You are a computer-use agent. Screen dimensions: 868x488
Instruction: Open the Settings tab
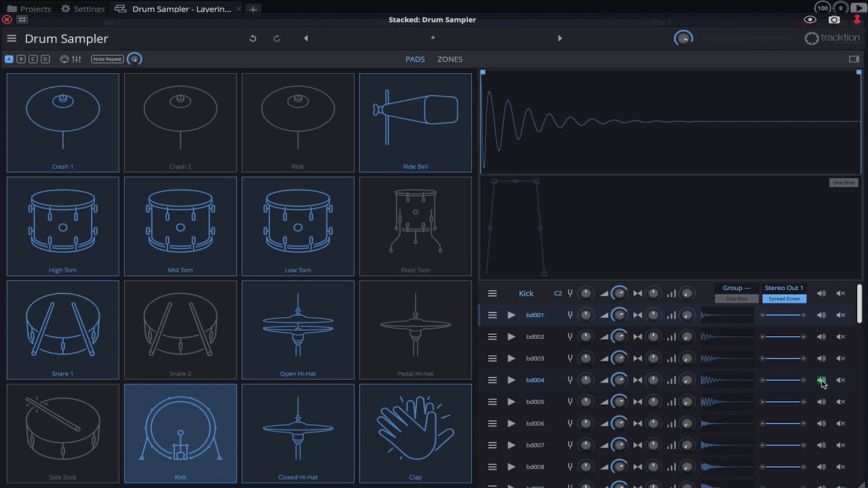point(83,9)
